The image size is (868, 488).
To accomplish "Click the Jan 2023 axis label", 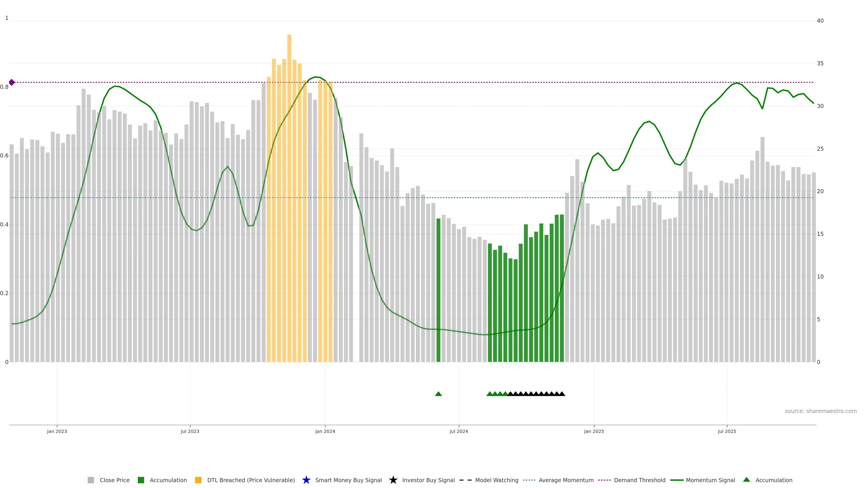I will [x=57, y=431].
